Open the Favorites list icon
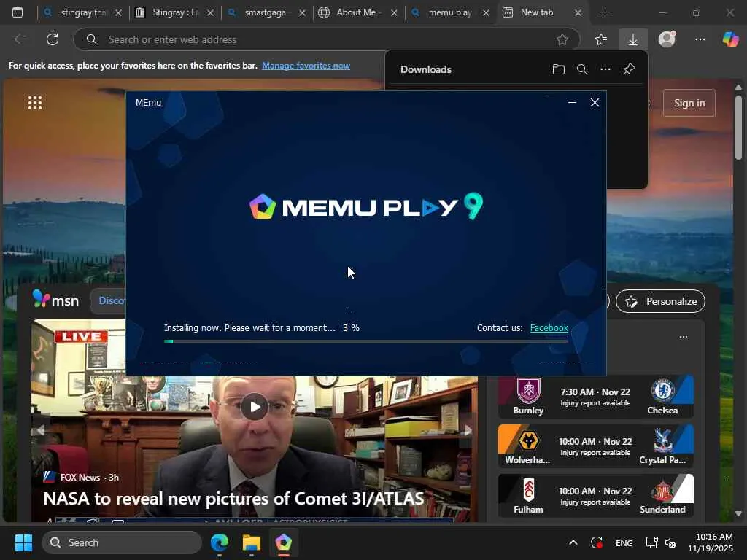This screenshot has height=560, width=747. click(x=601, y=39)
